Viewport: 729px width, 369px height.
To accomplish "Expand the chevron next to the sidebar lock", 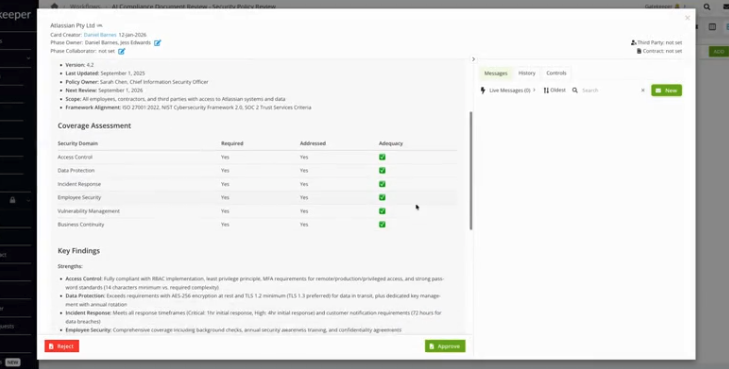I will [28, 200].
